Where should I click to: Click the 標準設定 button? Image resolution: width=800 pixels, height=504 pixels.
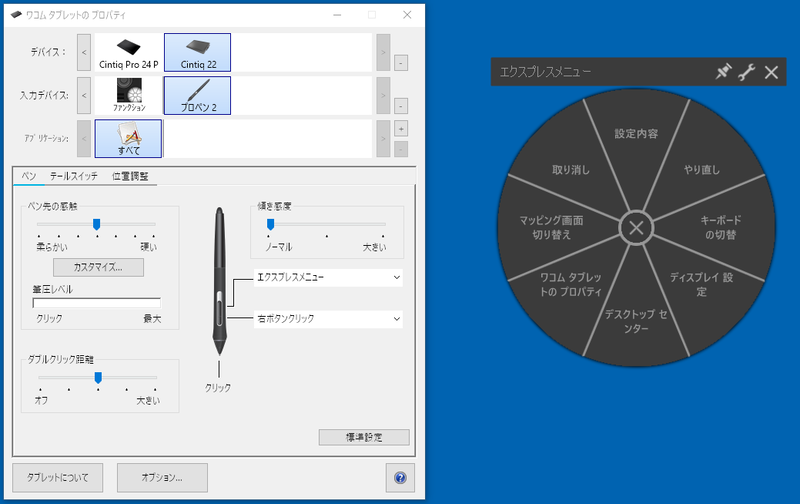point(364,437)
